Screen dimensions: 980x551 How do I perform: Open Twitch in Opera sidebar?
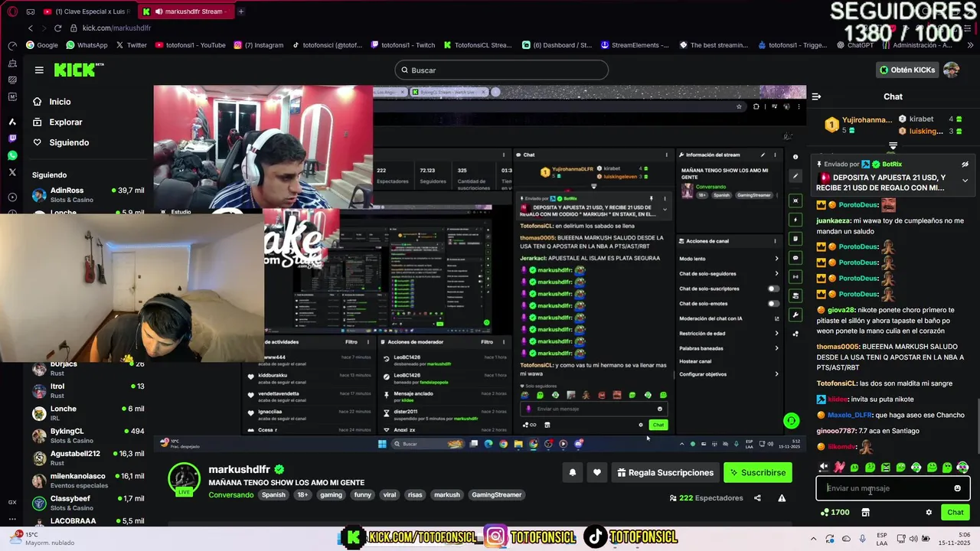(x=12, y=139)
